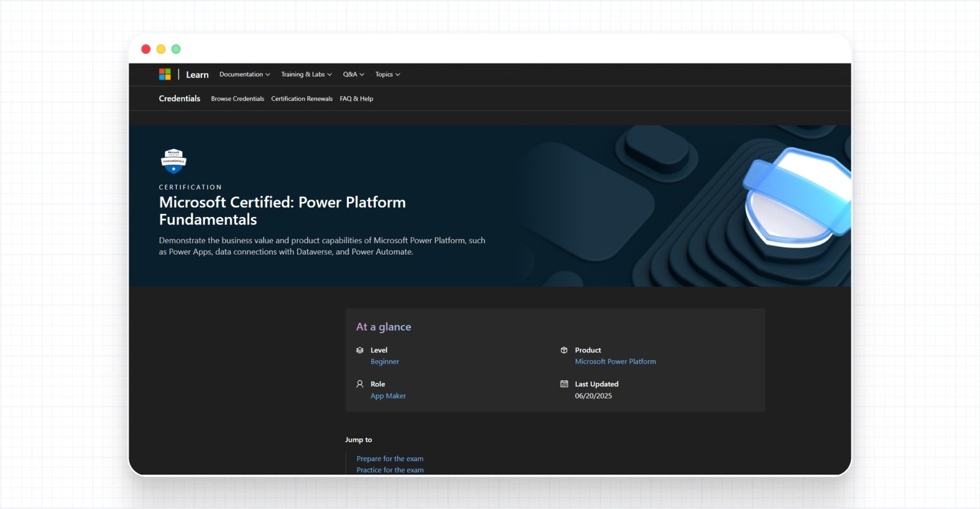Click the 06/20/2025 last updated date
Image resolution: width=980 pixels, height=509 pixels.
pos(594,396)
